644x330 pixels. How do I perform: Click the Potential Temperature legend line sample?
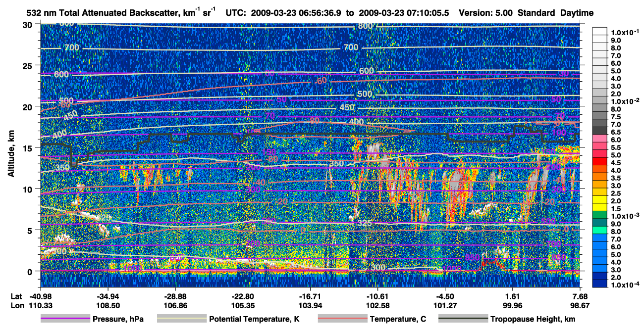click(x=181, y=319)
